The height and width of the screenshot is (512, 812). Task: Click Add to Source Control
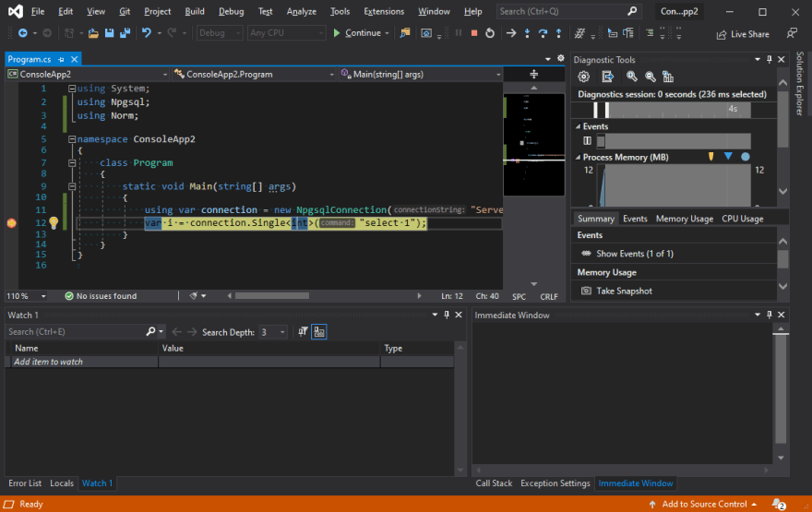703,504
